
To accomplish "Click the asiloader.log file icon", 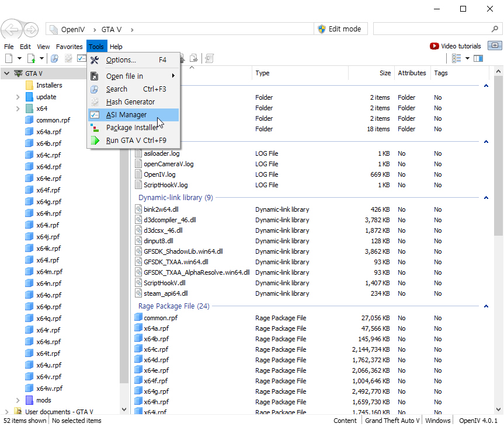I will pos(138,153).
